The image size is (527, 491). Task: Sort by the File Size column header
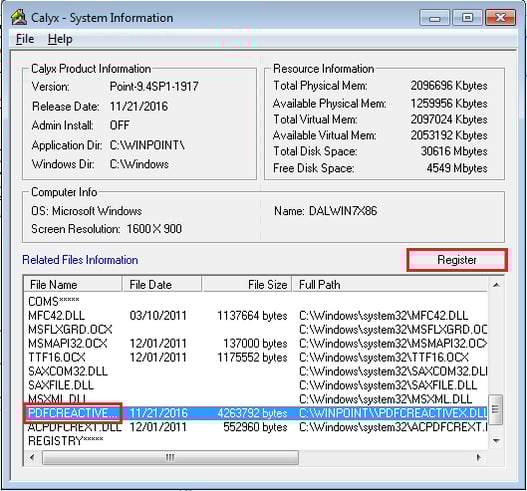247,284
